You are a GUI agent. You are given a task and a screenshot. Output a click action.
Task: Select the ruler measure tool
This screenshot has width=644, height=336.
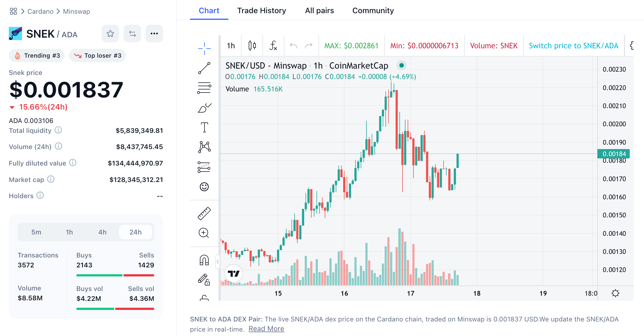tap(204, 213)
